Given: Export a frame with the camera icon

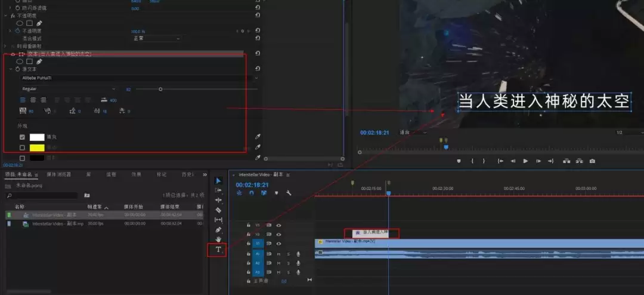Looking at the screenshot, I should (592, 161).
